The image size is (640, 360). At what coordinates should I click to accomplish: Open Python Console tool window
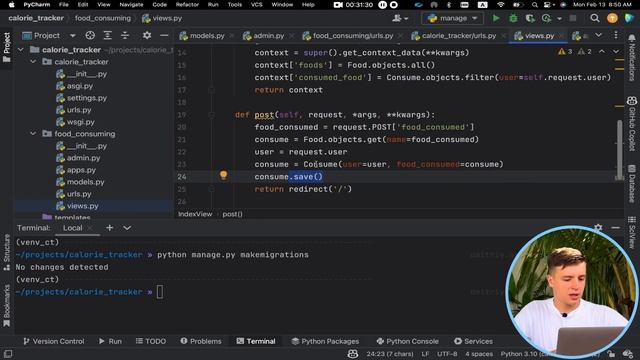coord(407,341)
